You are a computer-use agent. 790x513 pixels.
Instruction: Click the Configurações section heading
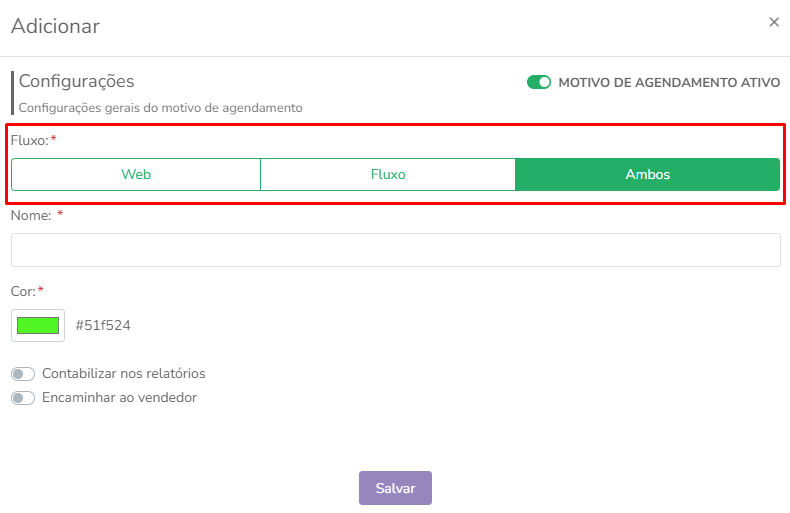(x=77, y=81)
